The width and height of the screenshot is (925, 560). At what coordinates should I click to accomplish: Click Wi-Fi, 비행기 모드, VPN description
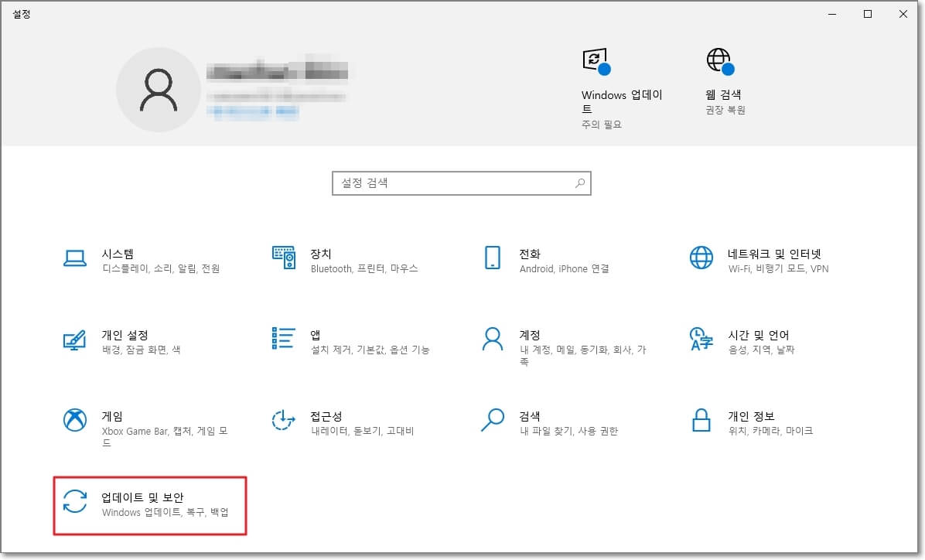(778, 268)
